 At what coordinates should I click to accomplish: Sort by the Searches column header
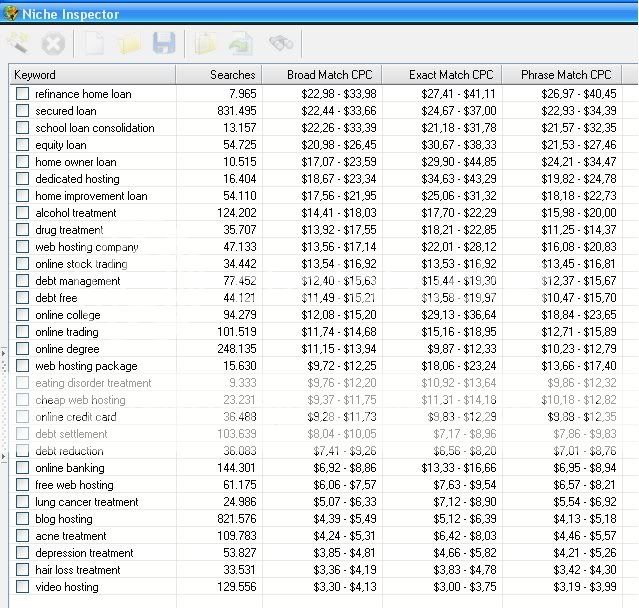(x=218, y=75)
